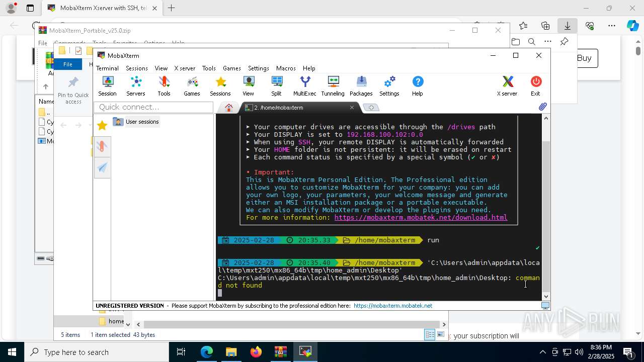The height and width of the screenshot is (362, 644).
Task: Open WinRAR from the taskbar
Action: 280,352
